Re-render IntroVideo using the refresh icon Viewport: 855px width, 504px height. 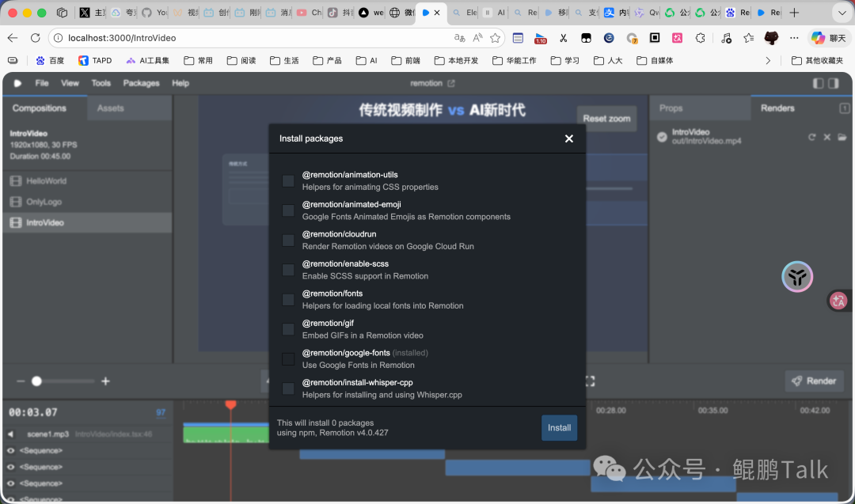pyautogui.click(x=812, y=137)
